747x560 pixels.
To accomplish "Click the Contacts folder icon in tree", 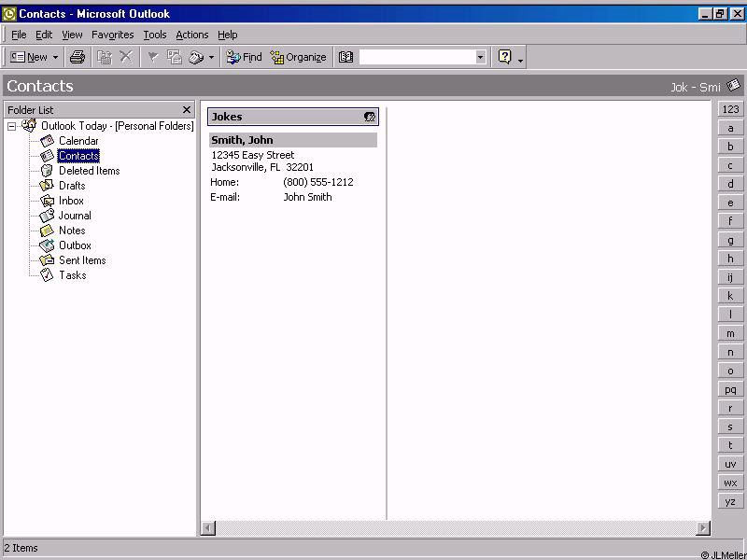I will [47, 156].
